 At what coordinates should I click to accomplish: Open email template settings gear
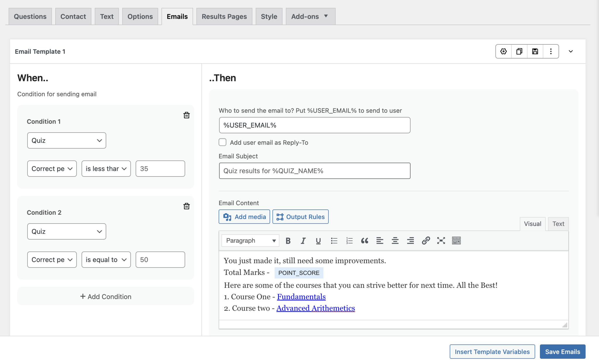[x=503, y=51]
